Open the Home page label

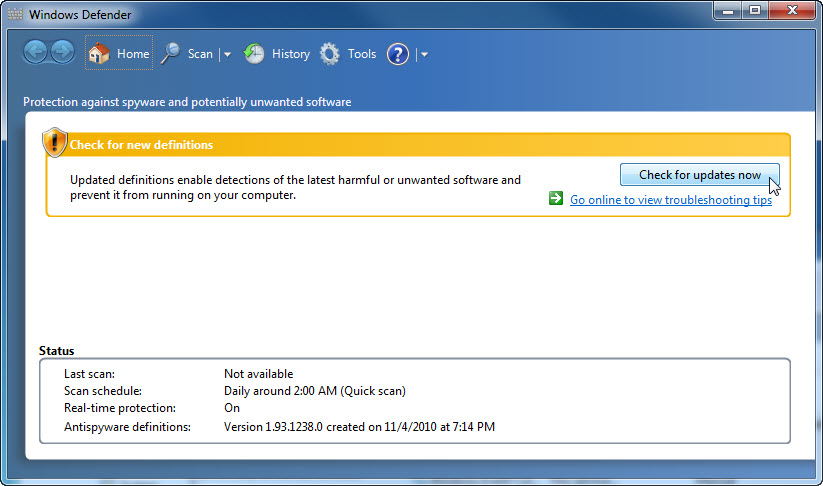[133, 54]
